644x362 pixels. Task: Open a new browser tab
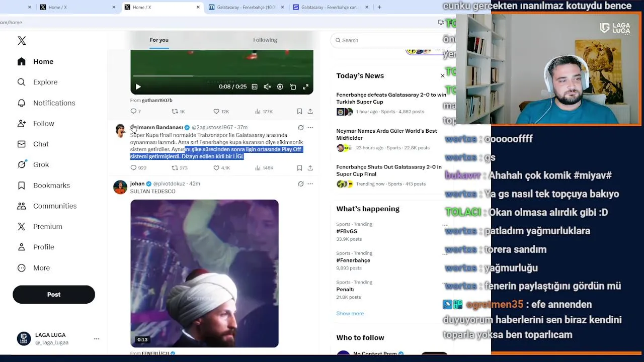pos(379,7)
